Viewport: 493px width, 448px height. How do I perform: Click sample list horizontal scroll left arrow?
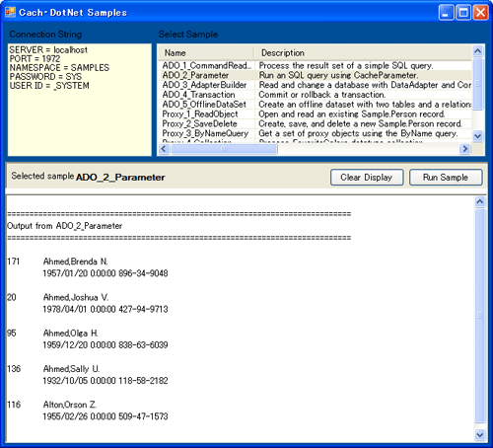point(164,149)
